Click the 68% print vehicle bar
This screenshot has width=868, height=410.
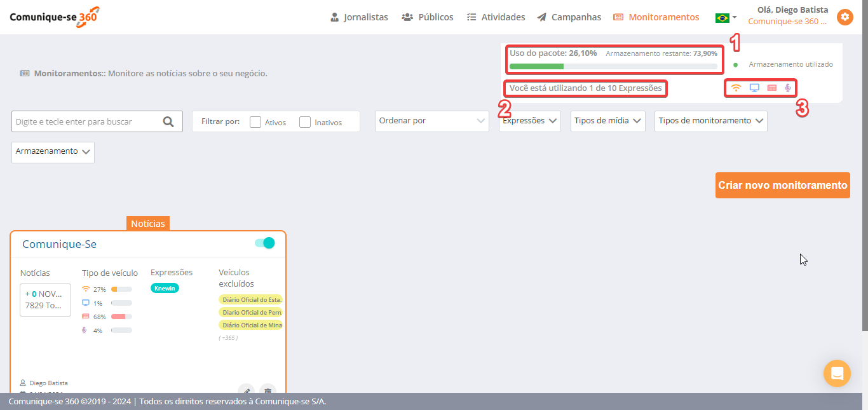pyautogui.click(x=121, y=316)
